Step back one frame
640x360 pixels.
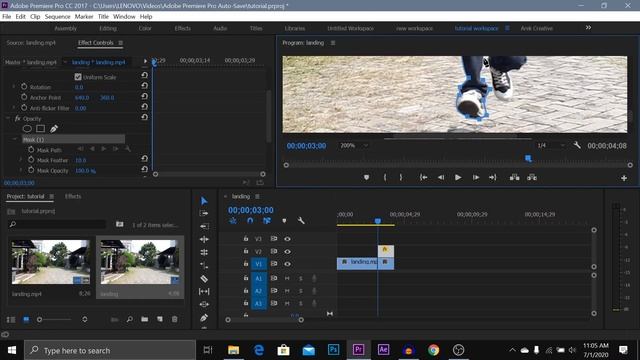point(441,177)
